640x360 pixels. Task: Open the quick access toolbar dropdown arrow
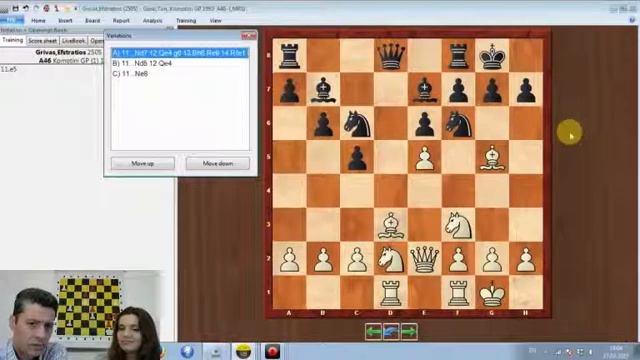click(x=76, y=8)
